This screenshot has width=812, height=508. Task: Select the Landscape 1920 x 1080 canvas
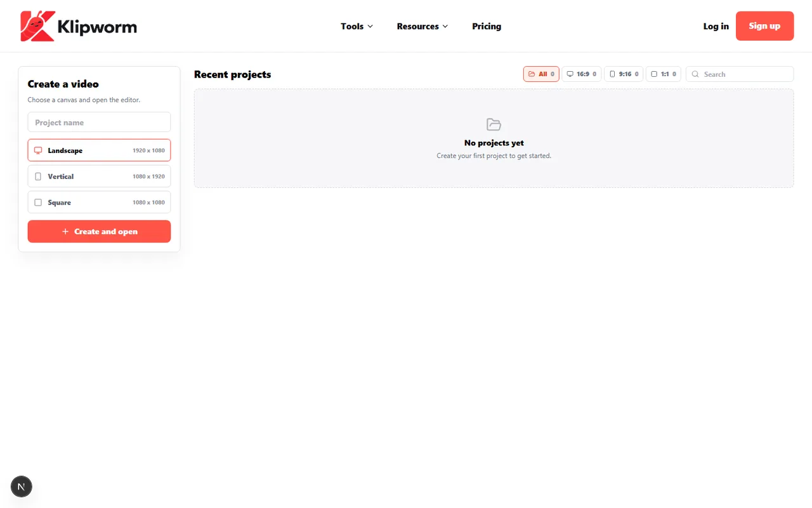pyautogui.click(x=99, y=150)
